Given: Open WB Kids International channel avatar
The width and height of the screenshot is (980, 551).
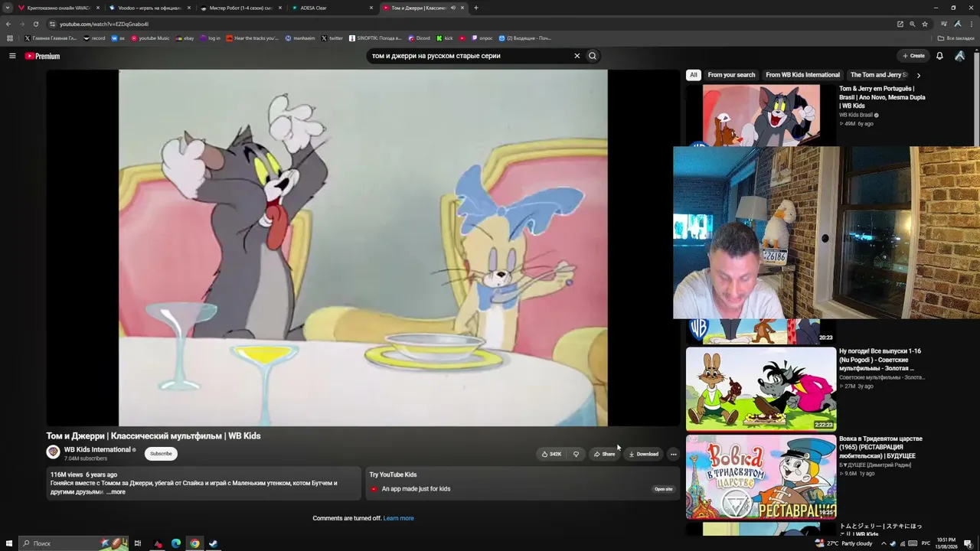Looking at the screenshot, I should click(x=53, y=452).
